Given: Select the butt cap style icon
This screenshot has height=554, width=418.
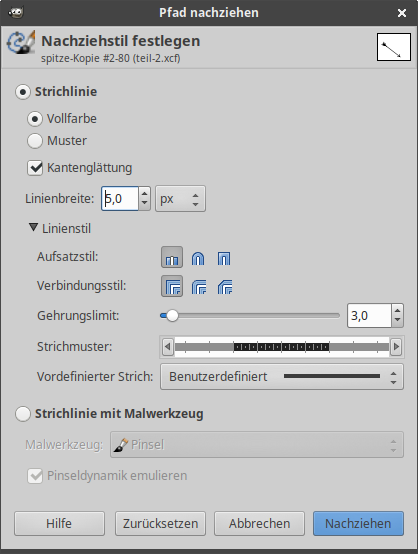Looking at the screenshot, I should tap(172, 257).
